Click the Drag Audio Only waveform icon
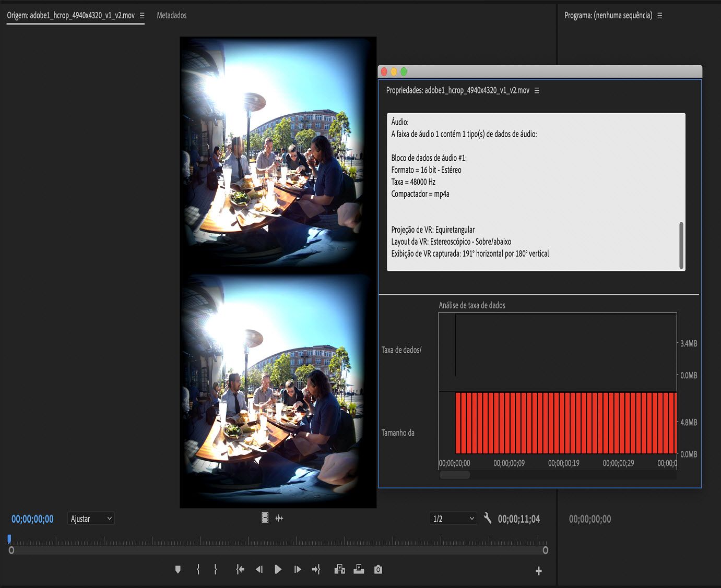The image size is (721, 588). click(x=280, y=518)
